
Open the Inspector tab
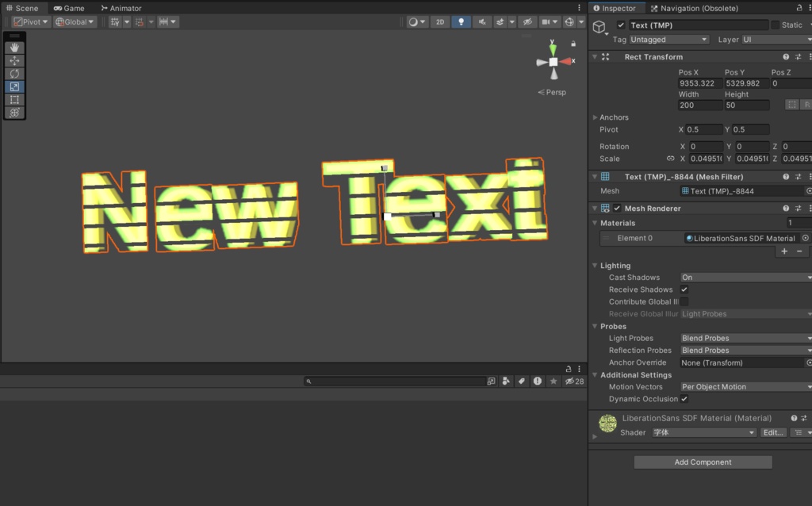point(615,8)
